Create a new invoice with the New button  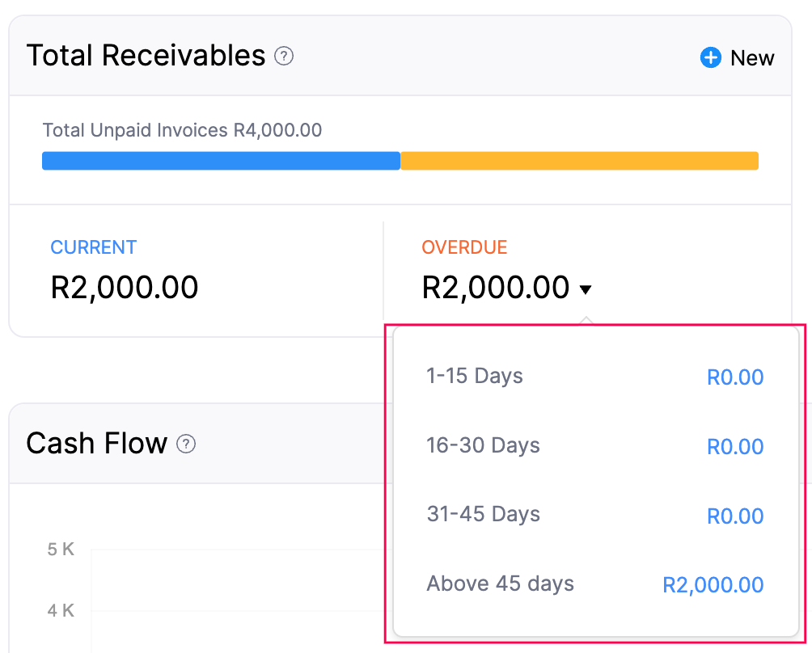752,57
